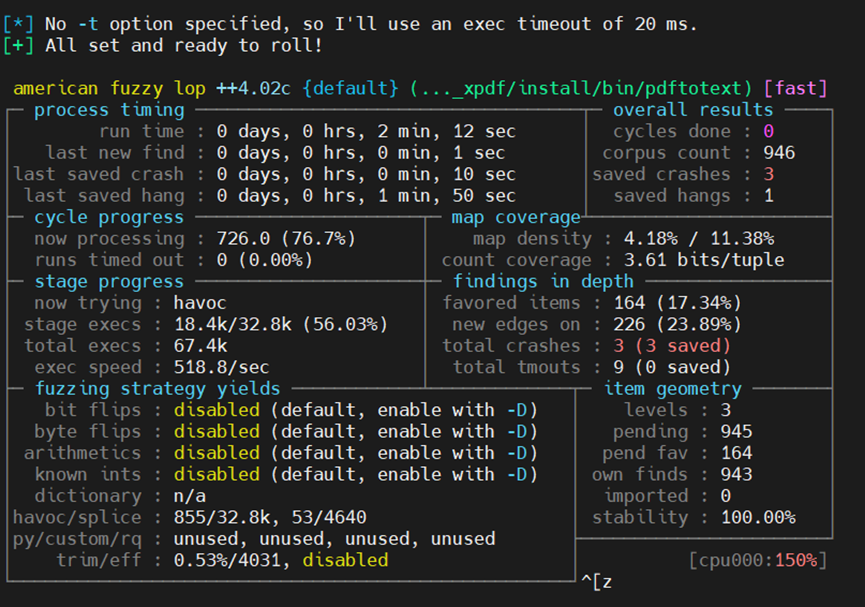The image size is (865, 607).
Task: Click the overall results section header
Action: click(693, 110)
